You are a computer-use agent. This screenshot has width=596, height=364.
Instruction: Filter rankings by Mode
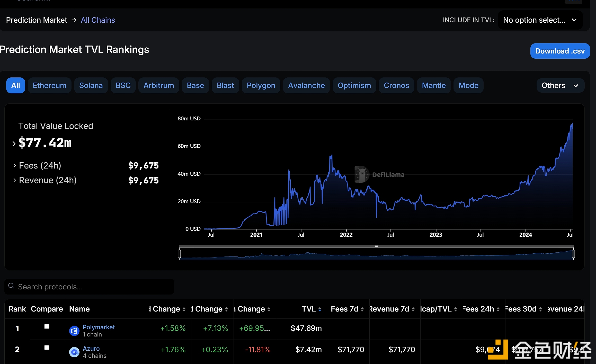pyautogui.click(x=469, y=85)
